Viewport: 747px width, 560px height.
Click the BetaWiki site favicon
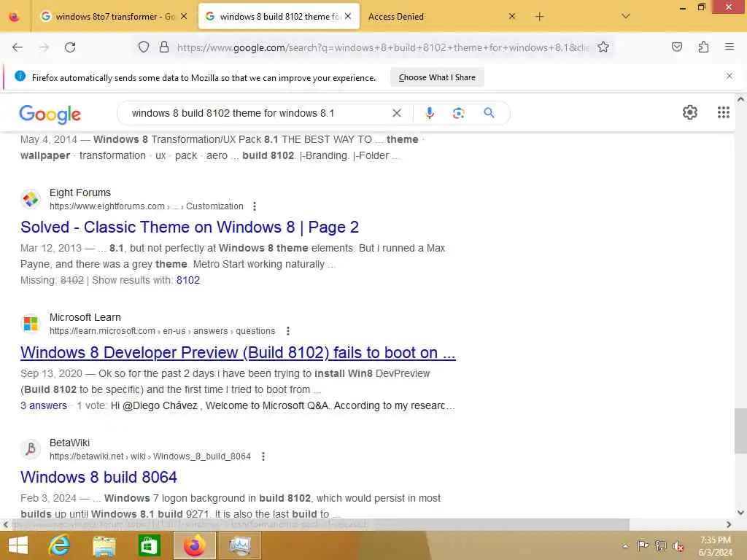click(x=31, y=449)
